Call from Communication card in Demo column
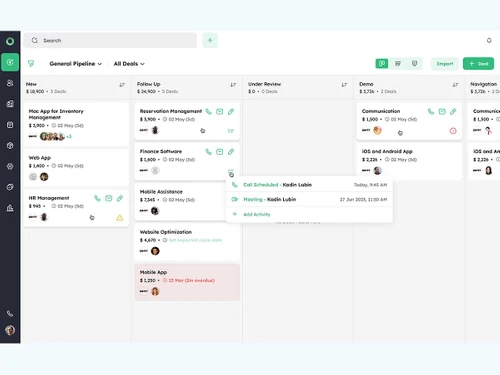500x375 pixels. (431, 112)
